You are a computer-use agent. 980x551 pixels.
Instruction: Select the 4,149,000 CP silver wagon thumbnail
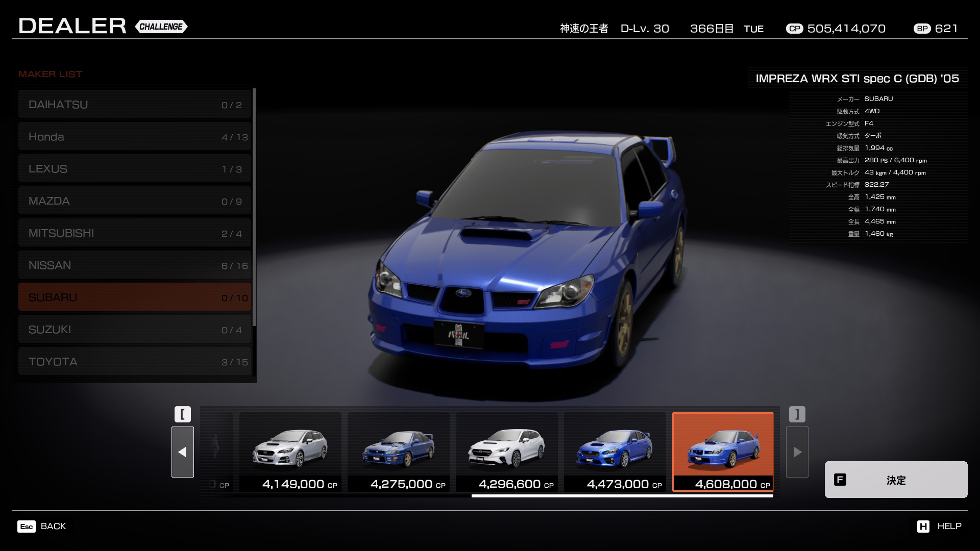290,452
